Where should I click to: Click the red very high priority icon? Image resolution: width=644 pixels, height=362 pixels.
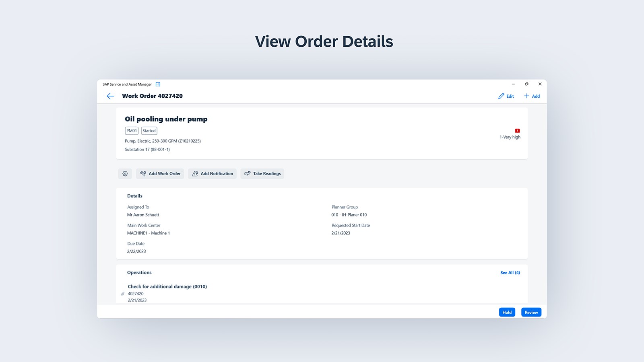pos(517,131)
